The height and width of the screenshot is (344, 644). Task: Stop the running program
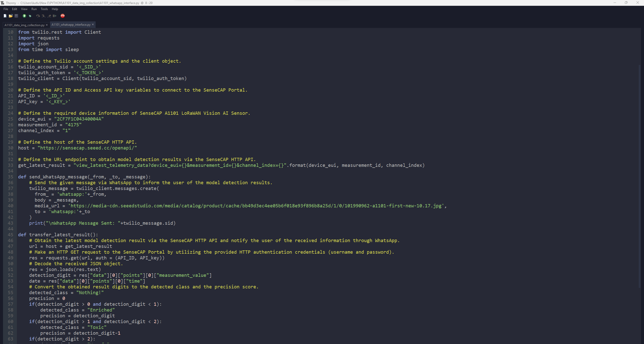(x=63, y=16)
